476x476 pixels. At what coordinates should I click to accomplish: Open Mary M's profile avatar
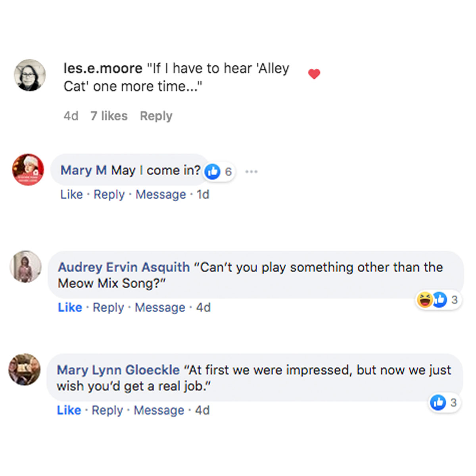tap(28, 169)
